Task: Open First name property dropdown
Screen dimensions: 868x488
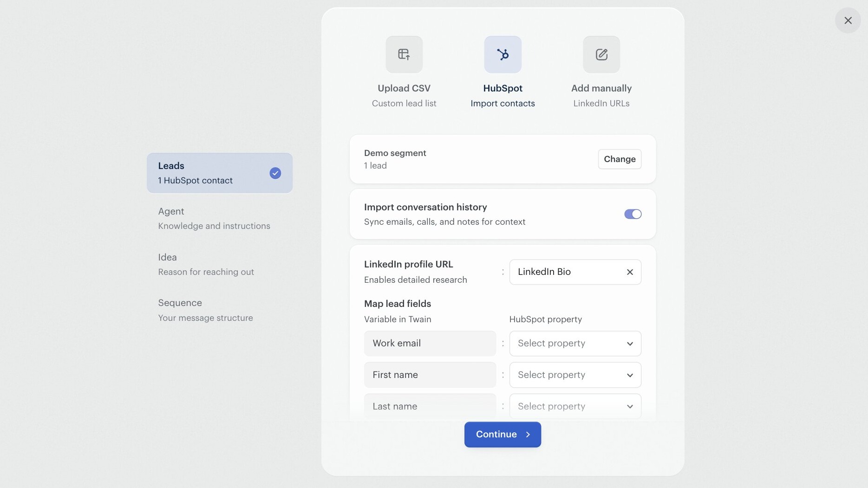Action: 575,375
